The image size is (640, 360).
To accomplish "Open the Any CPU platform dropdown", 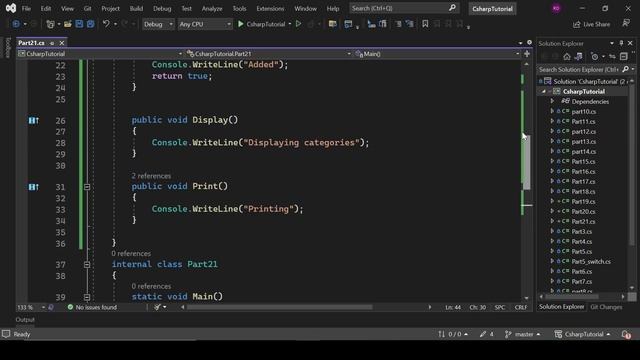I will tap(205, 24).
